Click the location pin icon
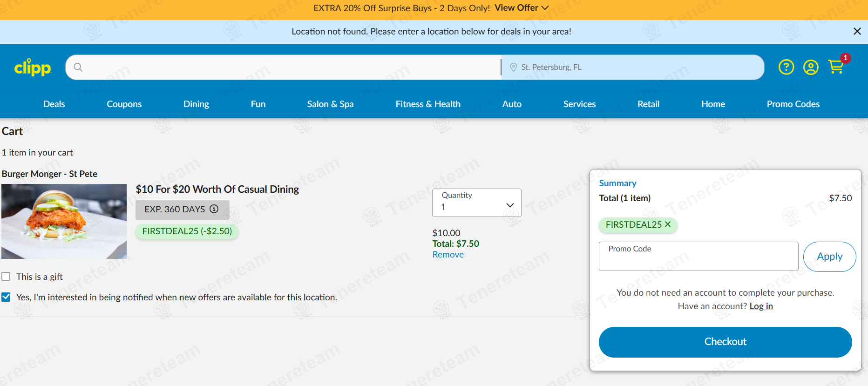 [513, 67]
